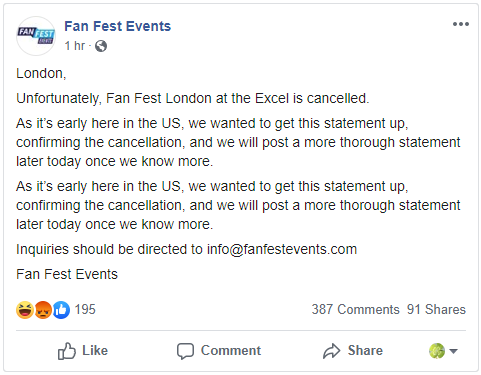The height and width of the screenshot is (375, 481).
Task: Click the laughing Haha reaction emoji
Action: tap(25, 310)
